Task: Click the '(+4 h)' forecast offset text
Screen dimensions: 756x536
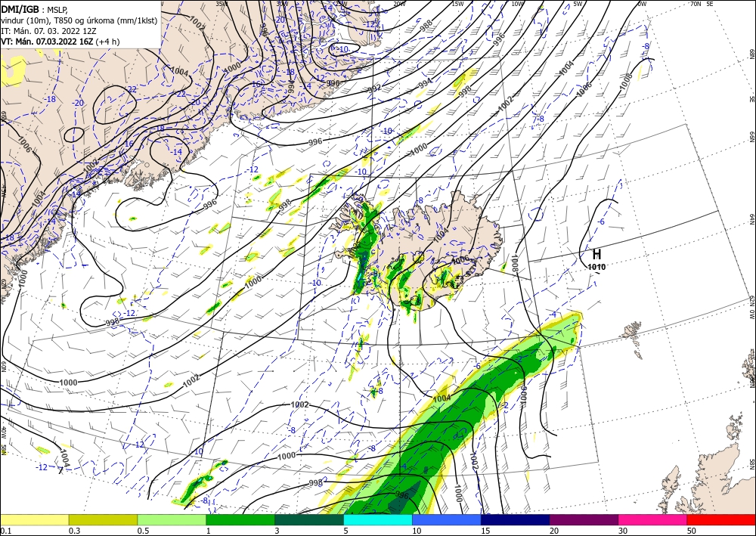Action: [x=107, y=42]
